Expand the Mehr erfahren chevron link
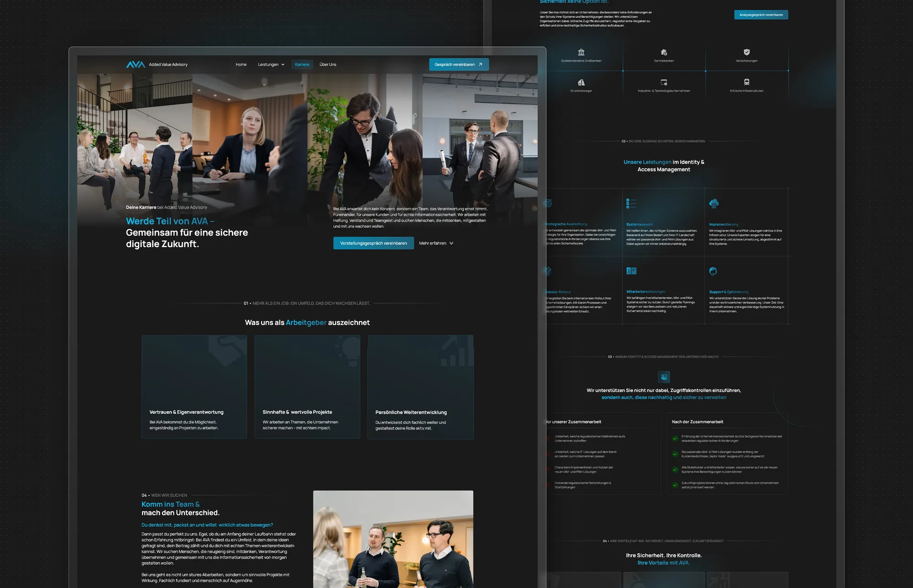Image resolution: width=913 pixels, height=588 pixels. pyautogui.click(x=436, y=243)
